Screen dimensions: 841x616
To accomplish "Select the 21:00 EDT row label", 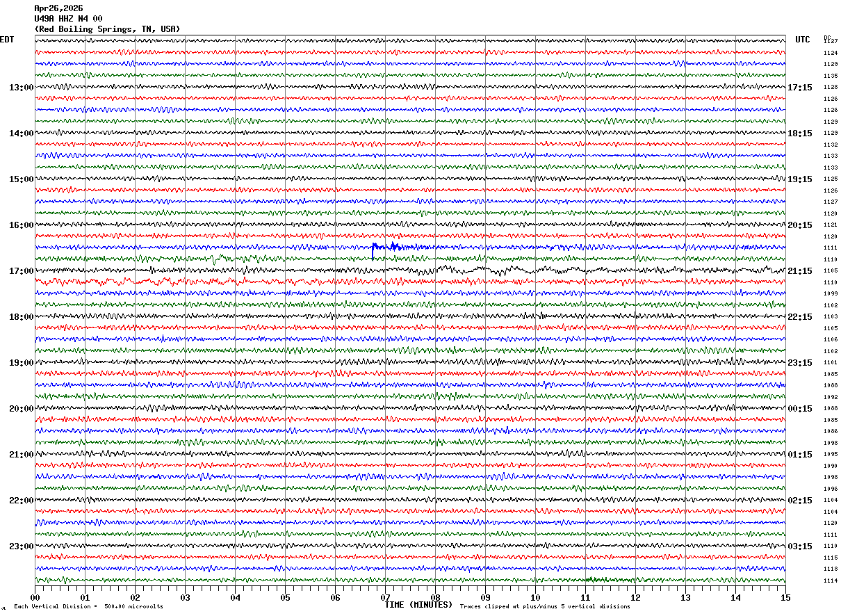I will click(22, 455).
